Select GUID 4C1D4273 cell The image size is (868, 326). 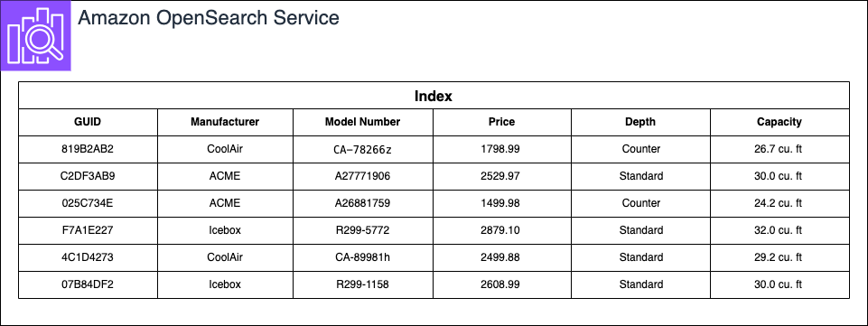click(x=88, y=257)
